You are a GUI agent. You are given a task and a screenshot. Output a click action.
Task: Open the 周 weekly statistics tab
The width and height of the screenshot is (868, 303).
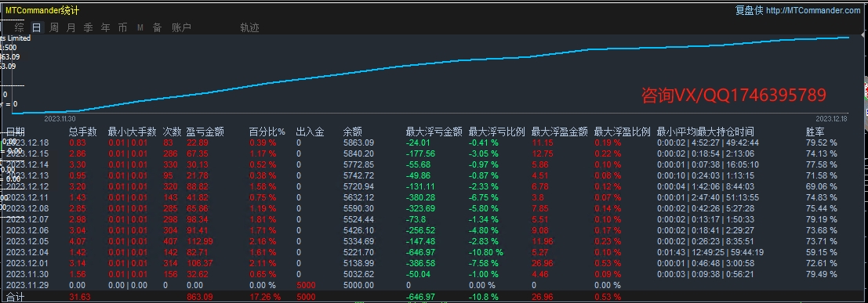pos(53,27)
